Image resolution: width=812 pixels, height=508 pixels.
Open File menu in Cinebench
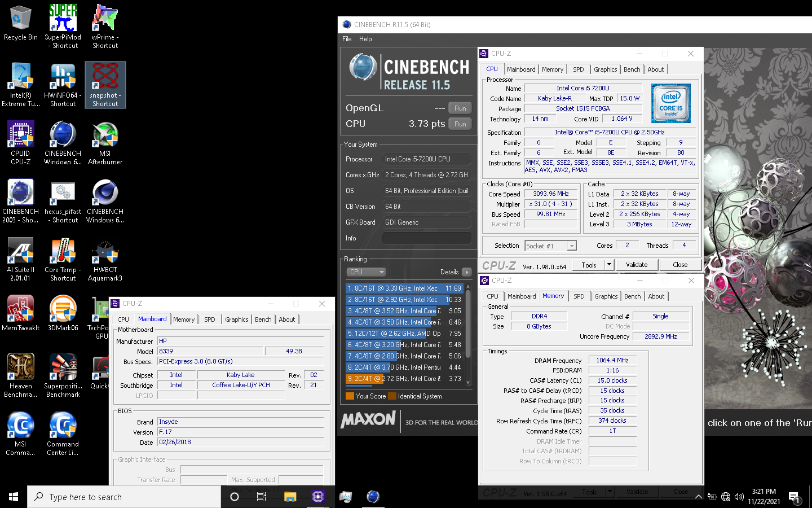pos(347,39)
